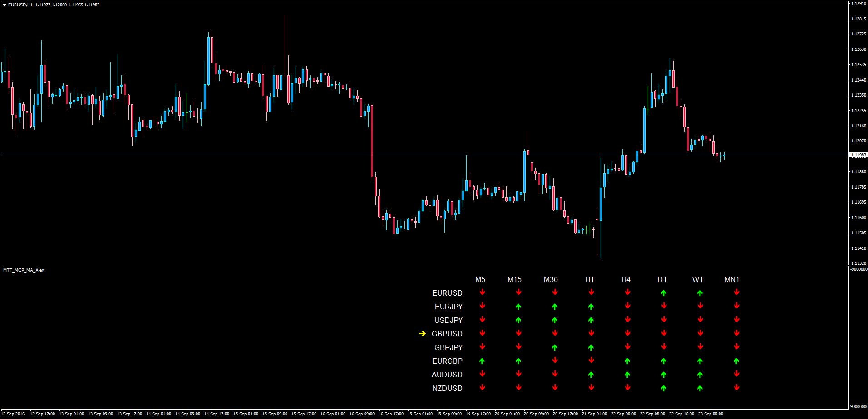Image resolution: width=868 pixels, height=419 pixels.
Task: Click the EURUSD M5 red down arrow
Action: pos(482,292)
